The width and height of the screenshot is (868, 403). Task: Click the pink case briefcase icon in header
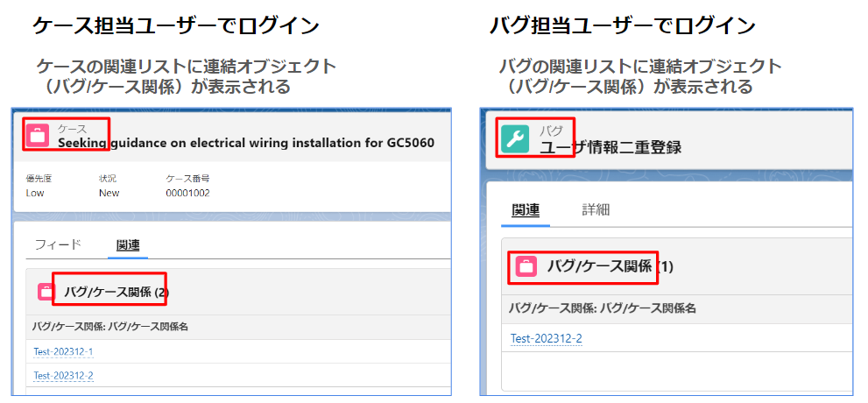pos(39,135)
